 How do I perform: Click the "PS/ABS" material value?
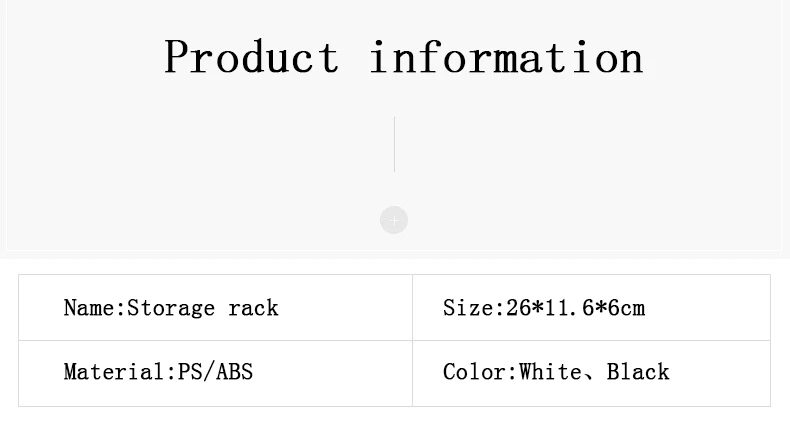pos(215,372)
